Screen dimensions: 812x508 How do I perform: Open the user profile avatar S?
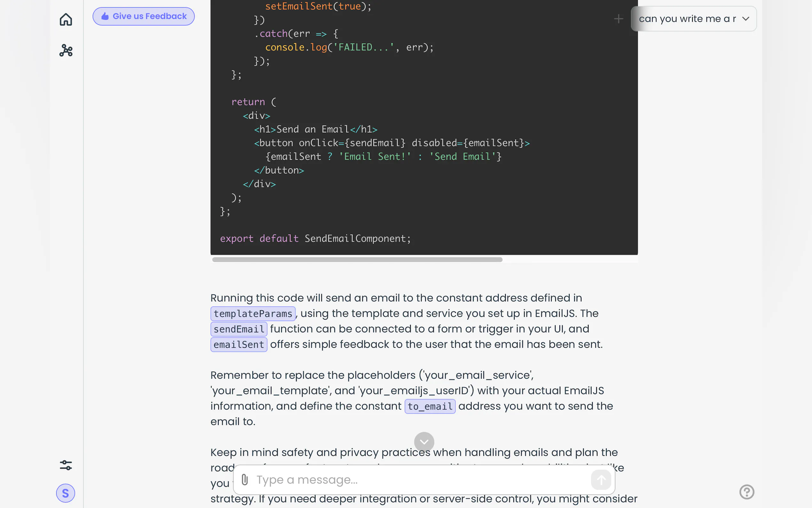[x=66, y=493]
